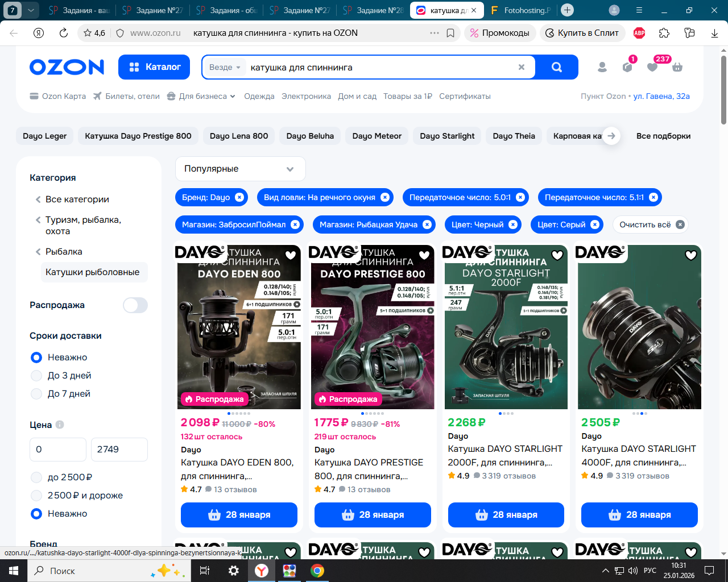Show hidden system tray icons
The image size is (728, 582).
pyautogui.click(x=606, y=571)
